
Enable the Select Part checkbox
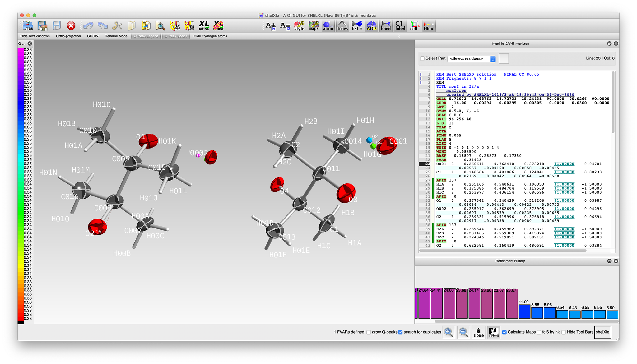pyautogui.click(x=422, y=58)
